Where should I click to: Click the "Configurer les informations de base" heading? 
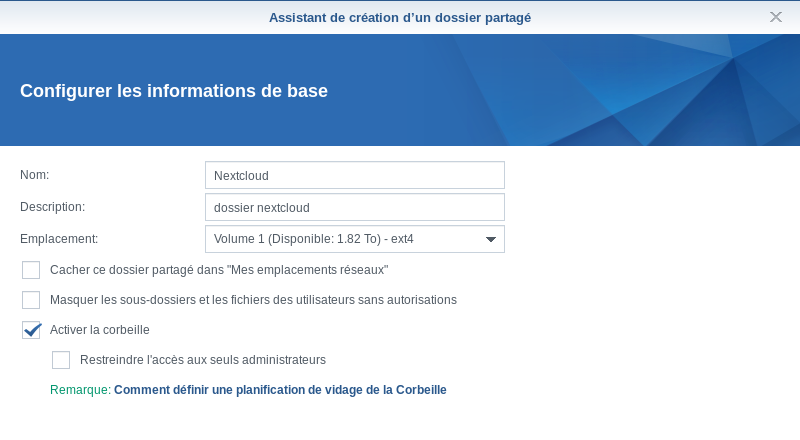click(174, 91)
